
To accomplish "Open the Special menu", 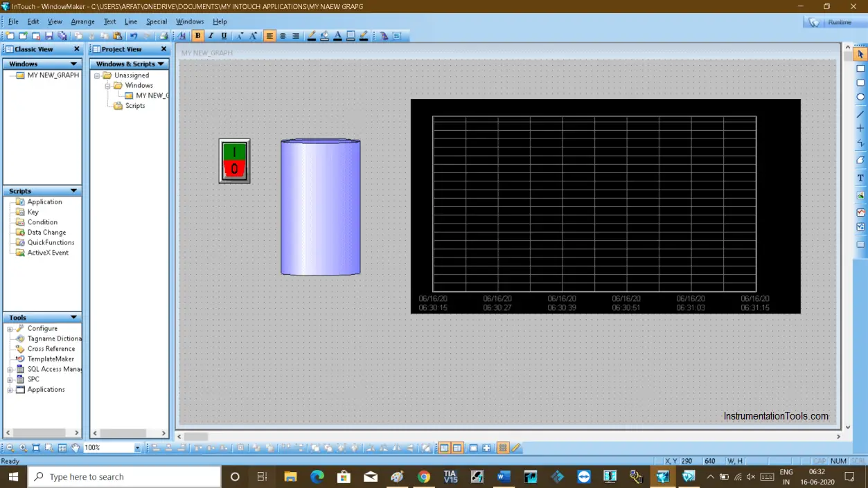I will 157,21.
